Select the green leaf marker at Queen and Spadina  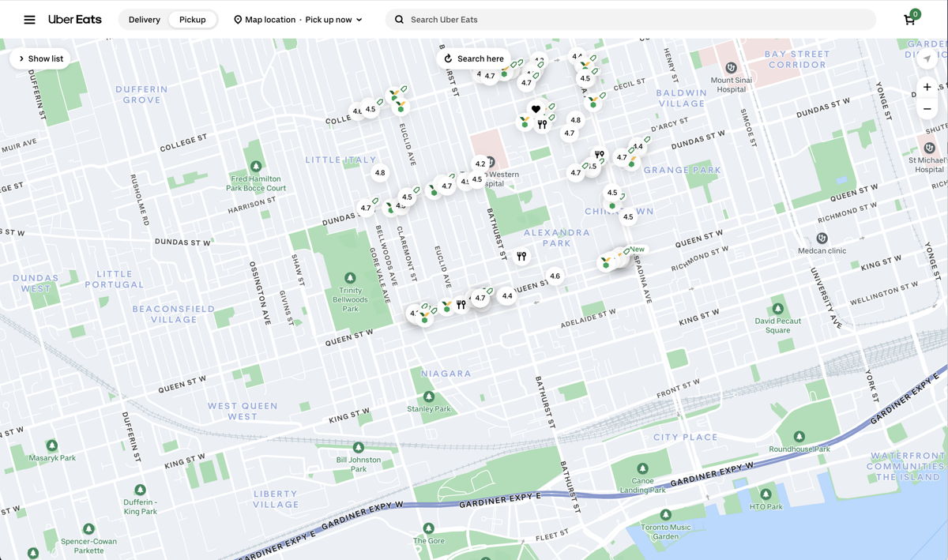click(606, 262)
